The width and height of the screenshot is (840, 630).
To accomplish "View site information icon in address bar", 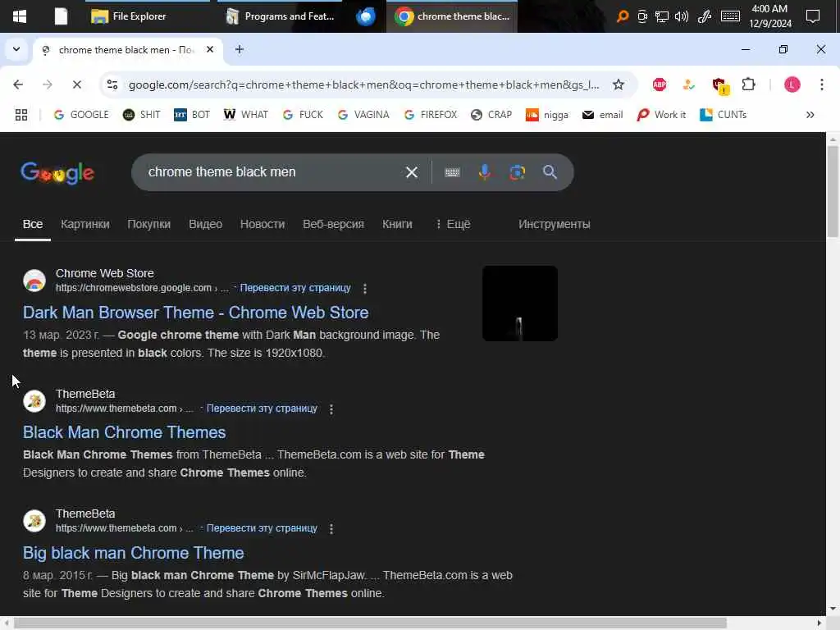I will (112, 84).
